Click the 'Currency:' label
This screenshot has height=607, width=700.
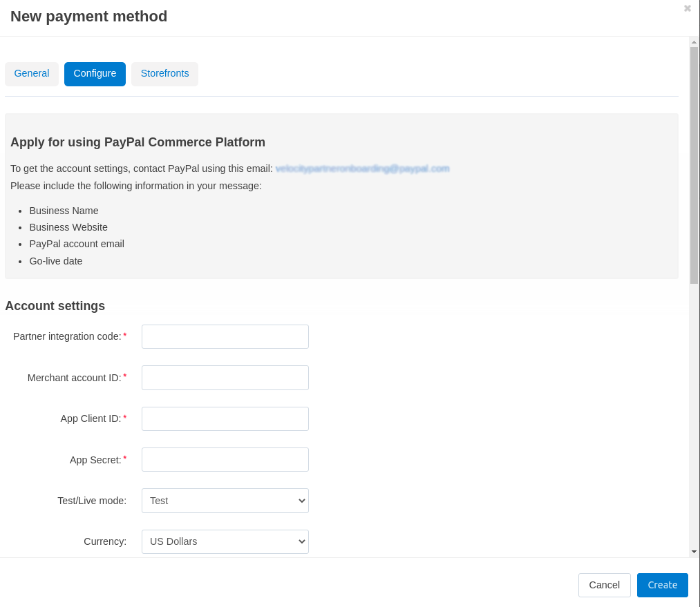105,541
